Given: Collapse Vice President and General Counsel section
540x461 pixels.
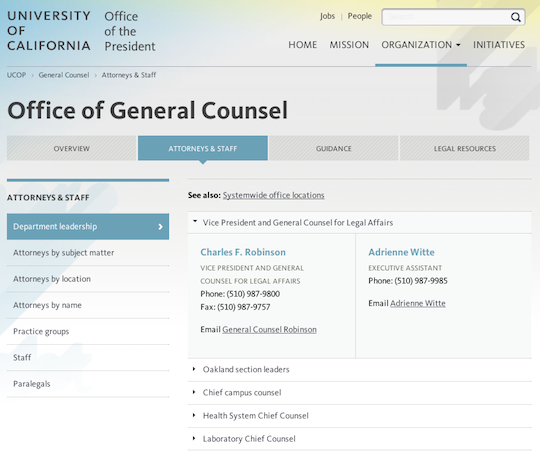Looking at the screenshot, I should point(359,222).
